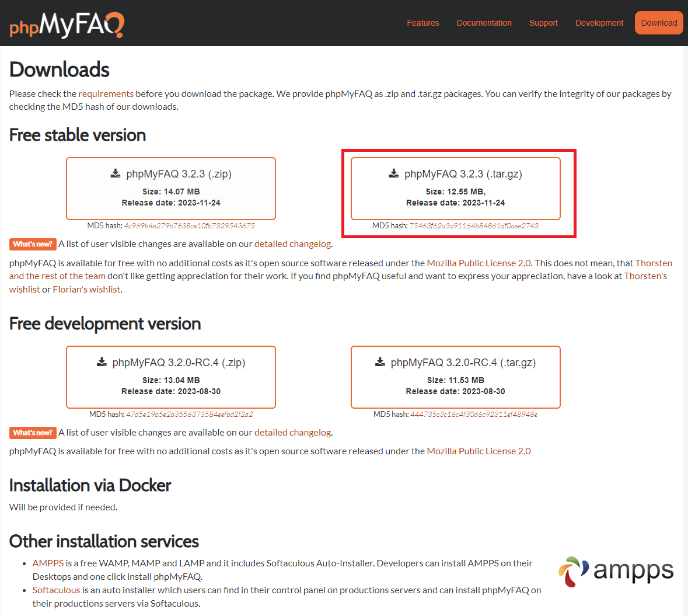Click MD5 hash 75463f62a3d91164b84861df0aee2743

coord(474,226)
